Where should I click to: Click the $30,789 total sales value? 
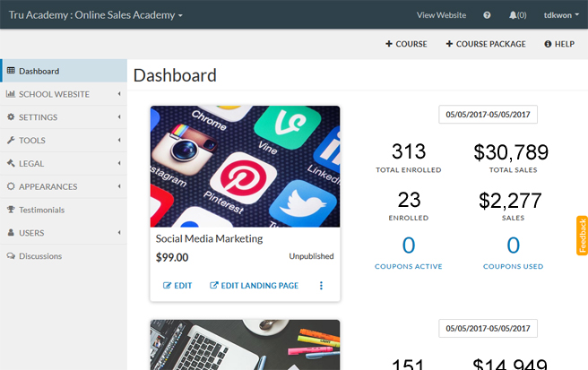pyautogui.click(x=511, y=152)
